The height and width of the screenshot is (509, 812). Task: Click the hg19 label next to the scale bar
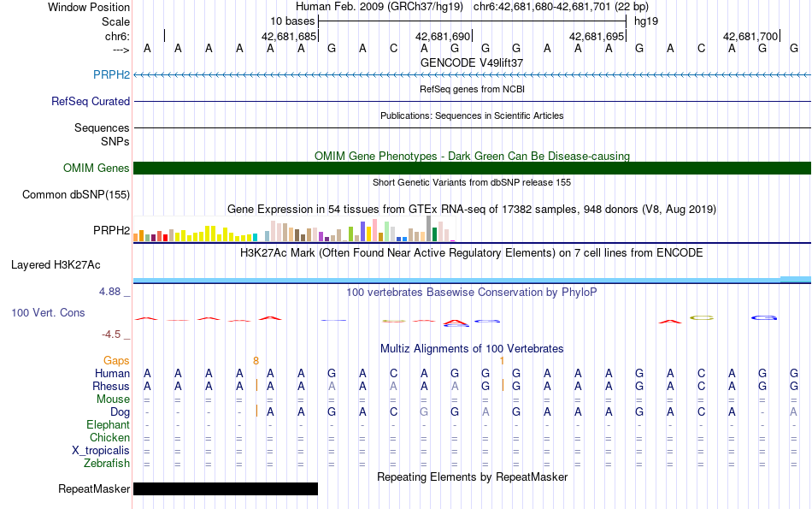(646, 21)
